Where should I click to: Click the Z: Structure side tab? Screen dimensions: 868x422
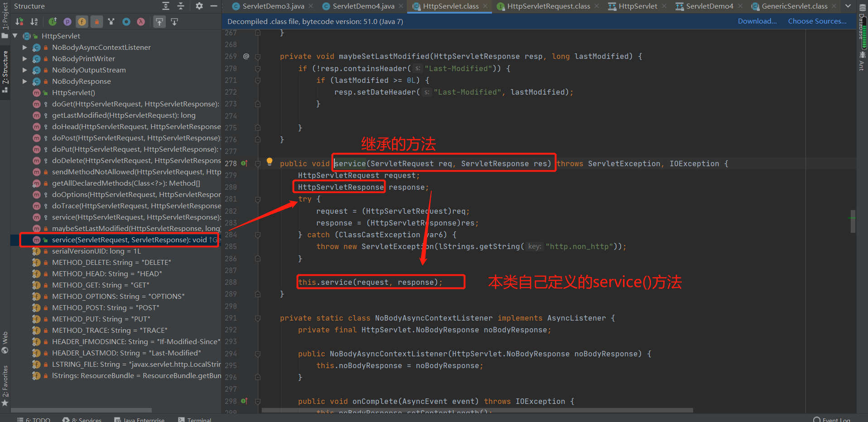5,72
